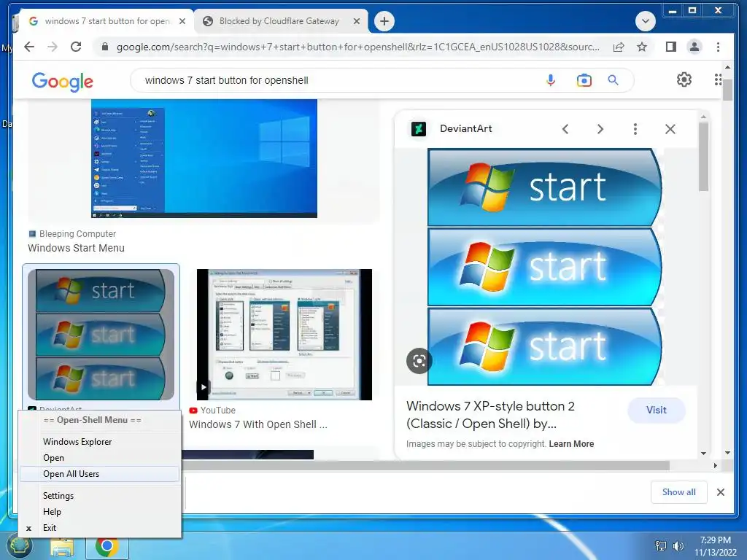Show previous image in preview panel
Screen dimensions: 747x560
565,129
